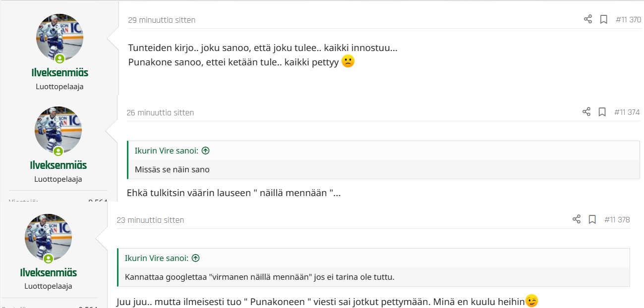Open post number #11 370 link
Screen dimensions: 644x308
(x=628, y=20)
